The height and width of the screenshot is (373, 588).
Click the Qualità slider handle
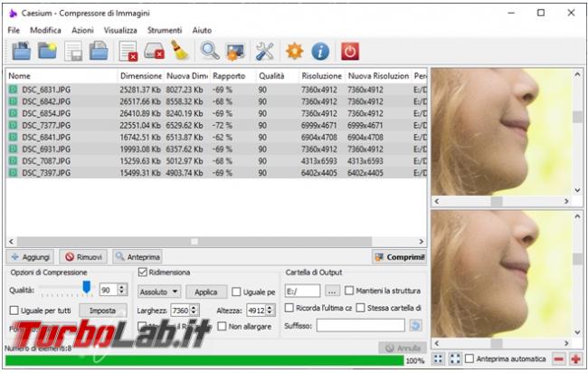pos(86,287)
